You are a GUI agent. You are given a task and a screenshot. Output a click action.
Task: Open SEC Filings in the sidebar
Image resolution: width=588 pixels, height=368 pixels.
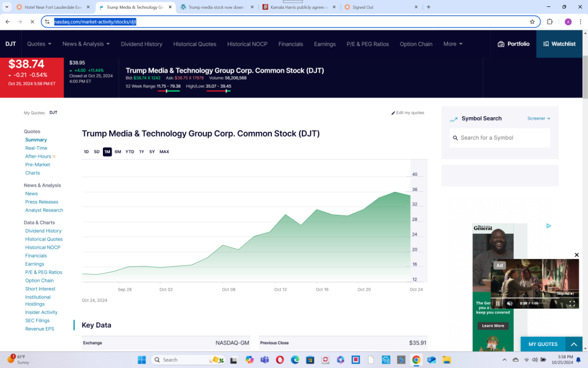[37, 320]
